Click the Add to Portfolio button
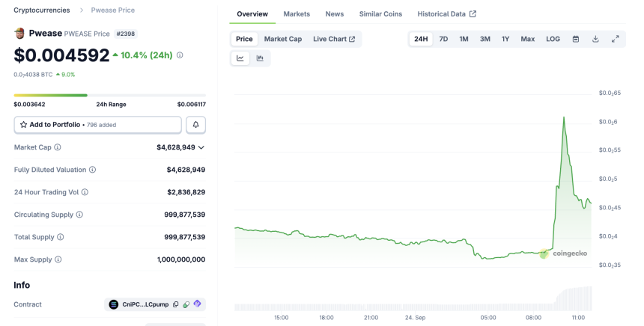 point(98,125)
